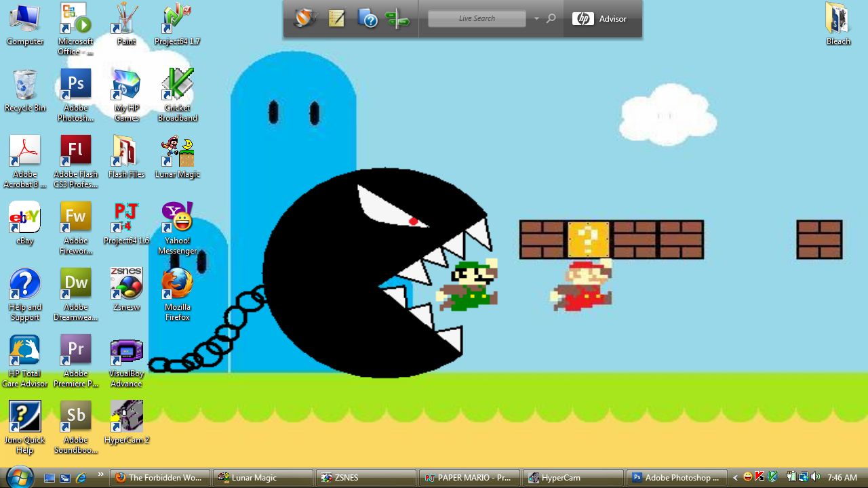Open the Adobe Dreamweaver desktop shortcut

[x=75, y=284]
